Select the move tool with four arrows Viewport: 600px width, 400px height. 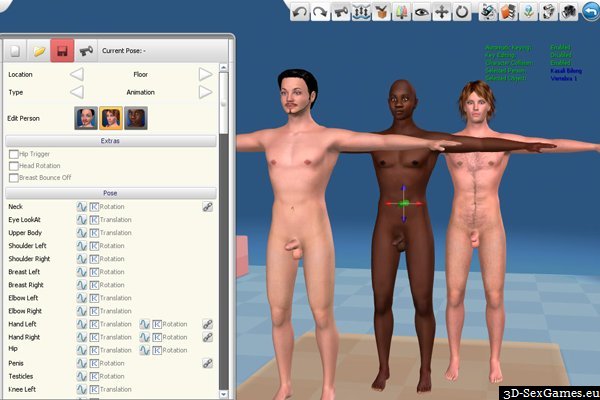pos(441,12)
